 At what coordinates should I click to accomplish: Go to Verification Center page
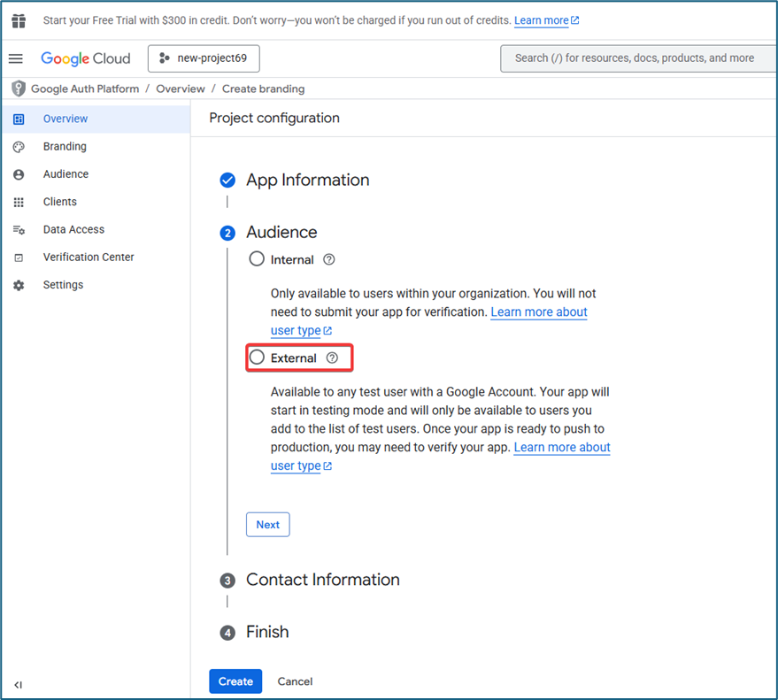(89, 258)
